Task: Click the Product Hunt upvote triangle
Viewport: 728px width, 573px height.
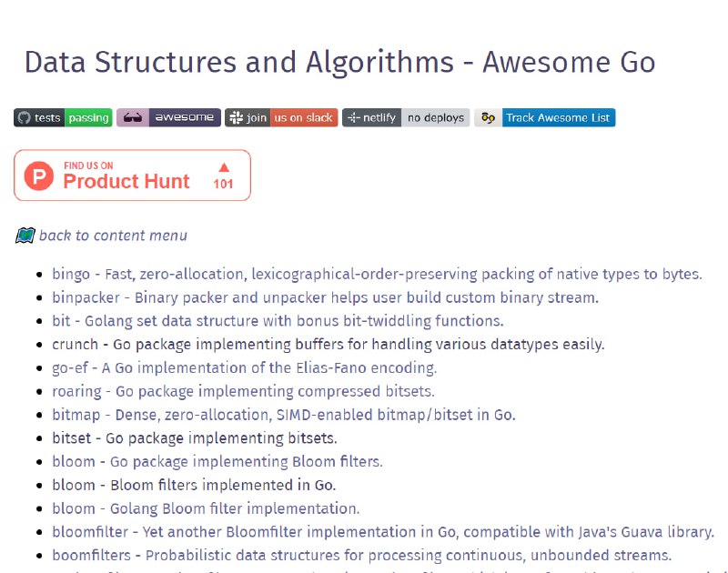Action: pos(224,167)
